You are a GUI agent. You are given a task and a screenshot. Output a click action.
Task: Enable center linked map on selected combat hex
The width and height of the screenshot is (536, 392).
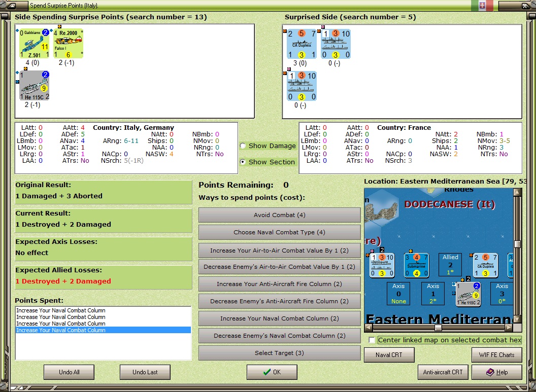pyautogui.click(x=372, y=340)
